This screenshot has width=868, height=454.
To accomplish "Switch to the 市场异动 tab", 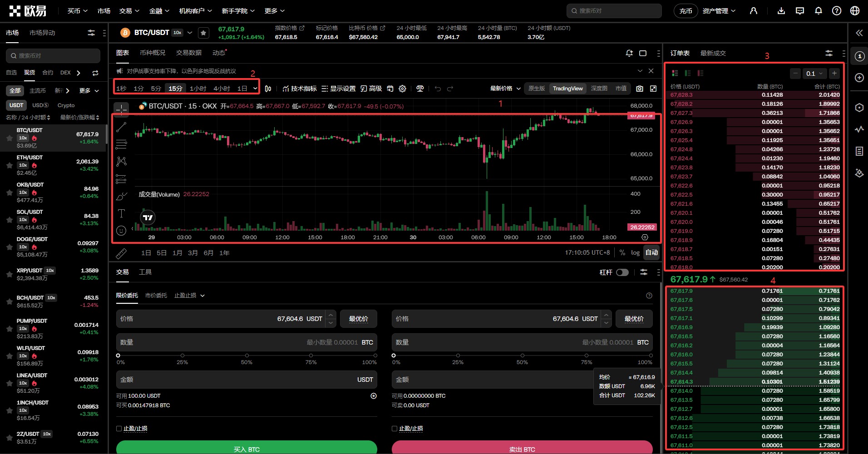I will pos(42,33).
